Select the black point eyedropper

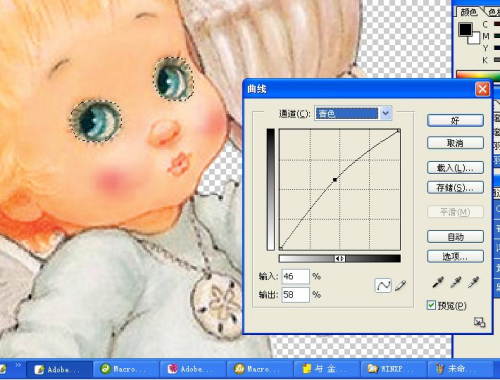pyautogui.click(x=438, y=282)
